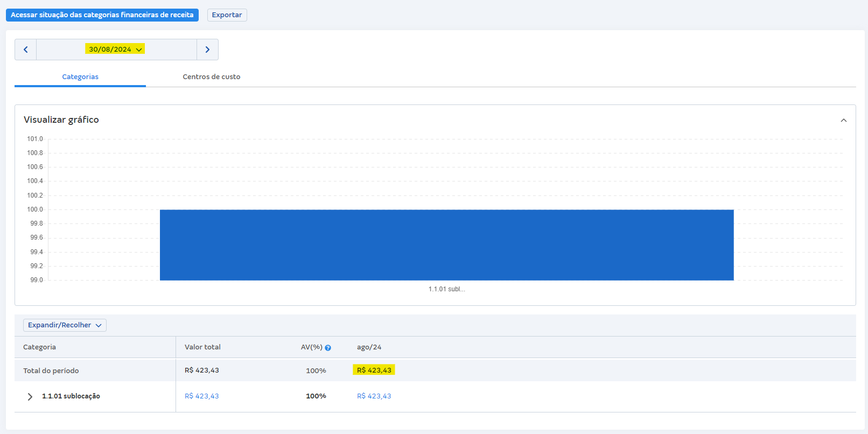Click the Valor total column header

click(202, 347)
